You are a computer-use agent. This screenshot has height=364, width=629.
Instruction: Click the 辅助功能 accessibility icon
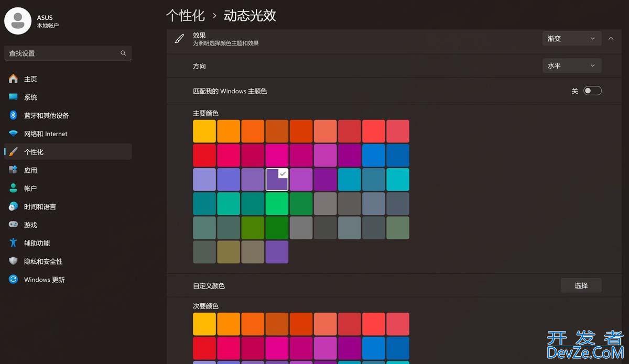click(14, 243)
